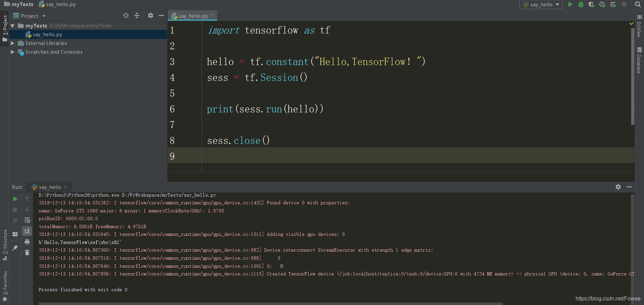Place the cursor on empty line 9
Screen dimensions: 644x305
[x=401, y=156]
